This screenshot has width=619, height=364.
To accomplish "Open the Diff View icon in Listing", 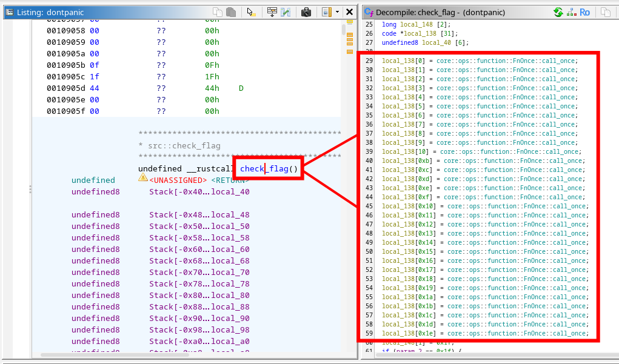I will click(x=286, y=12).
